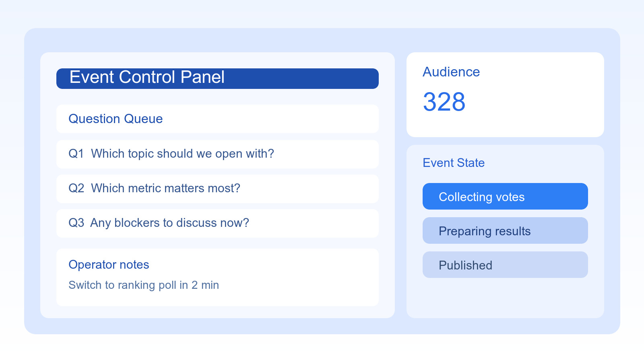Click the Event Control Panel title bar
The height and width of the screenshot is (362, 644).
217,78
